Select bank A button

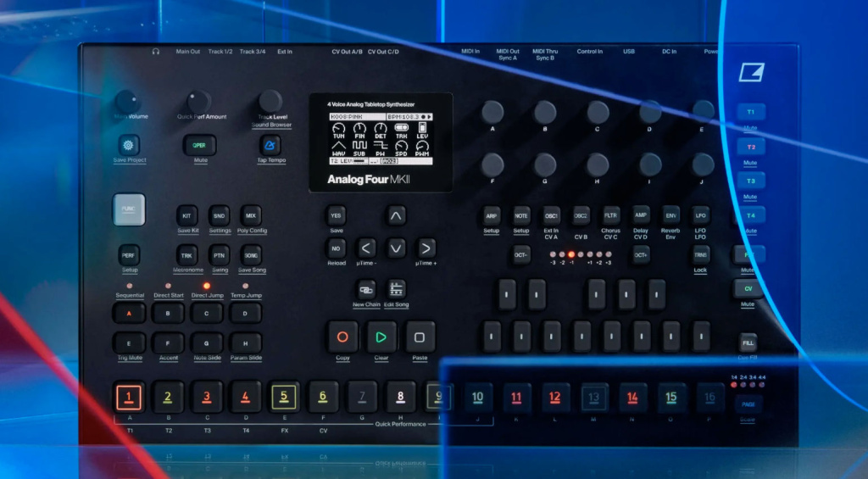click(129, 314)
